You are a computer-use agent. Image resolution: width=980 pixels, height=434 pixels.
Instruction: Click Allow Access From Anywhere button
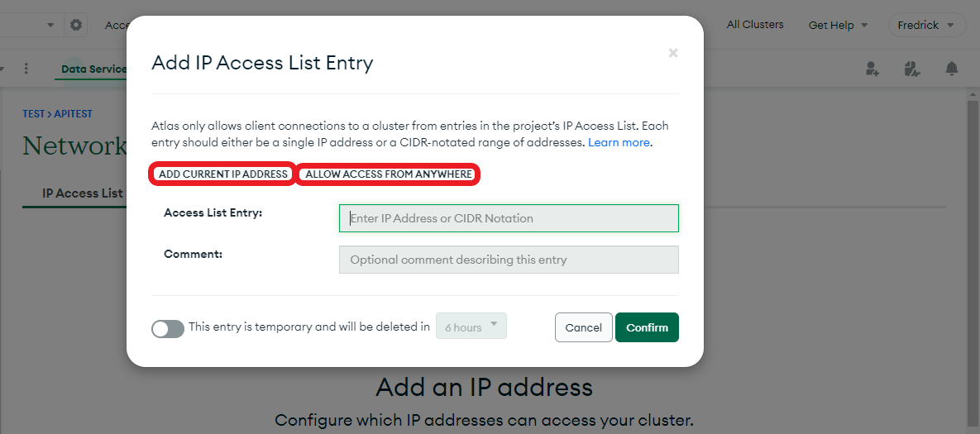[x=389, y=174]
